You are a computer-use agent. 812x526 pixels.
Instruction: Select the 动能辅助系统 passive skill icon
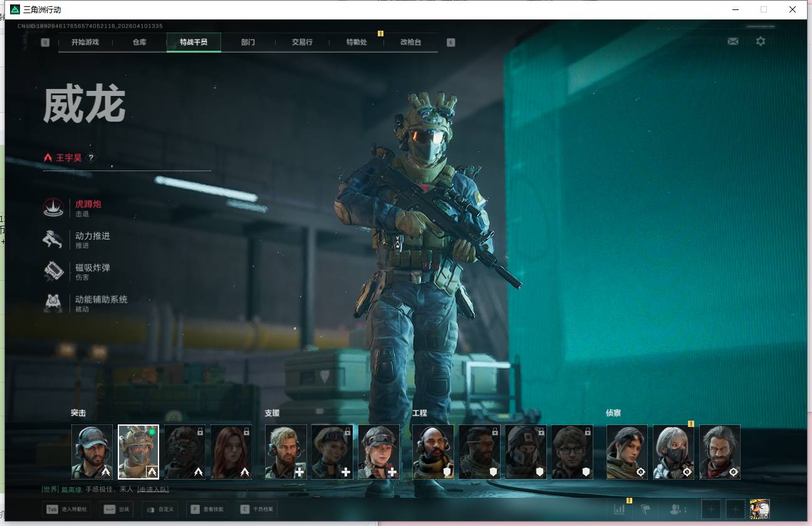[53, 303]
